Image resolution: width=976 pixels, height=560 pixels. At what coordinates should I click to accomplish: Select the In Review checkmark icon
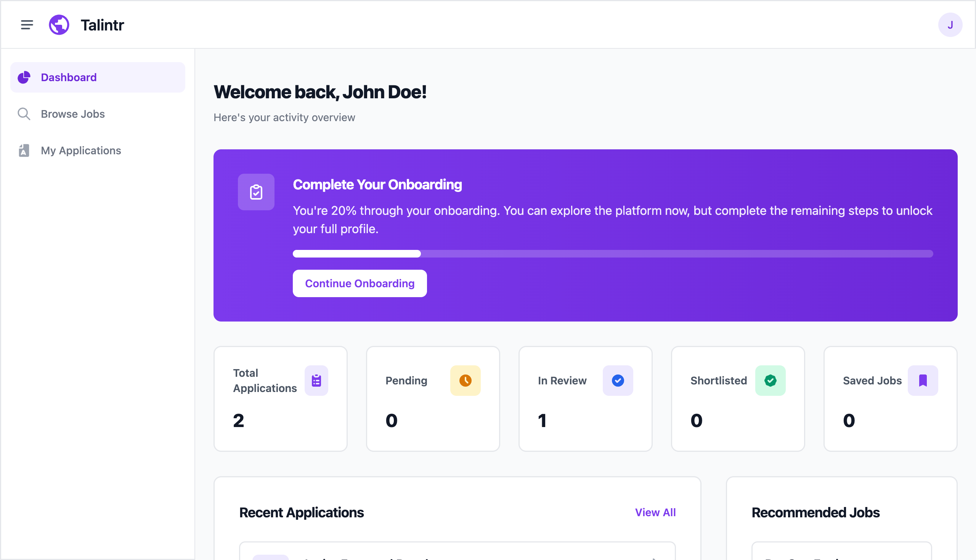pos(618,381)
